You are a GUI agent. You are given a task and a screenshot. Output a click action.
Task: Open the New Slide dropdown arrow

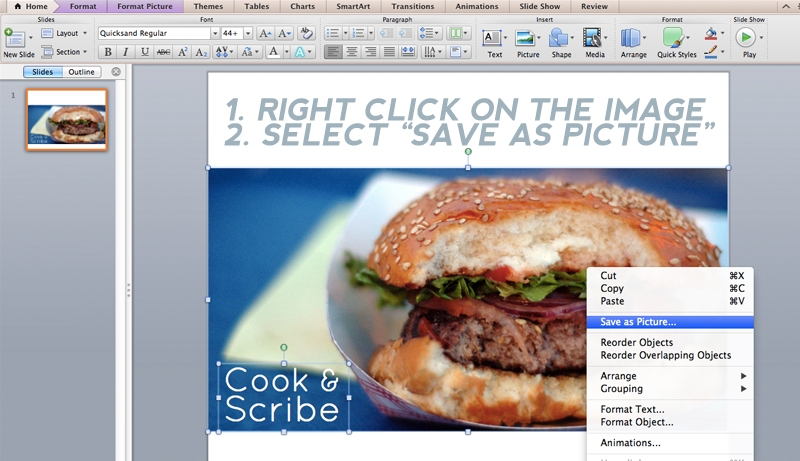point(31,38)
